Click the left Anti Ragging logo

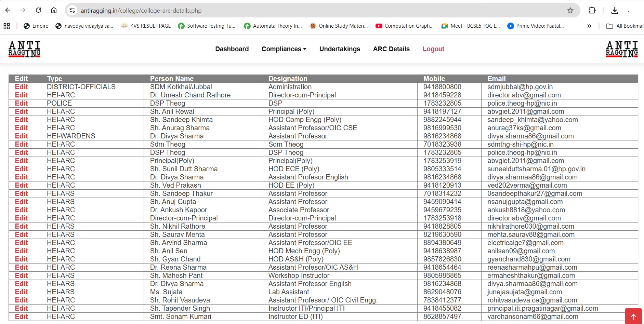pos(24,49)
